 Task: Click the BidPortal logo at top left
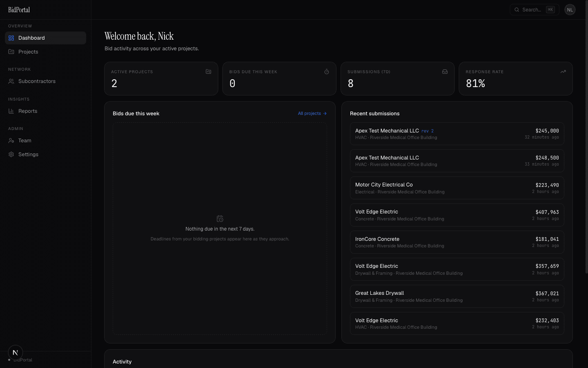[x=19, y=10]
